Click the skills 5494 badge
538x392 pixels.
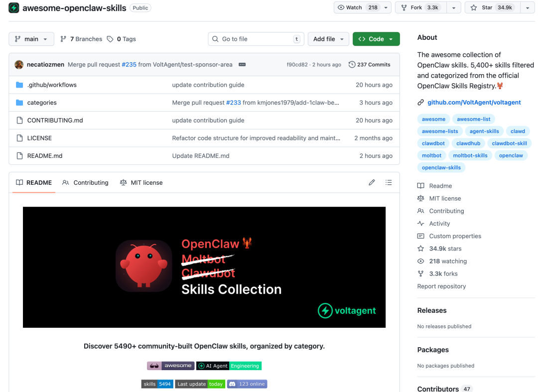pyautogui.click(x=157, y=384)
